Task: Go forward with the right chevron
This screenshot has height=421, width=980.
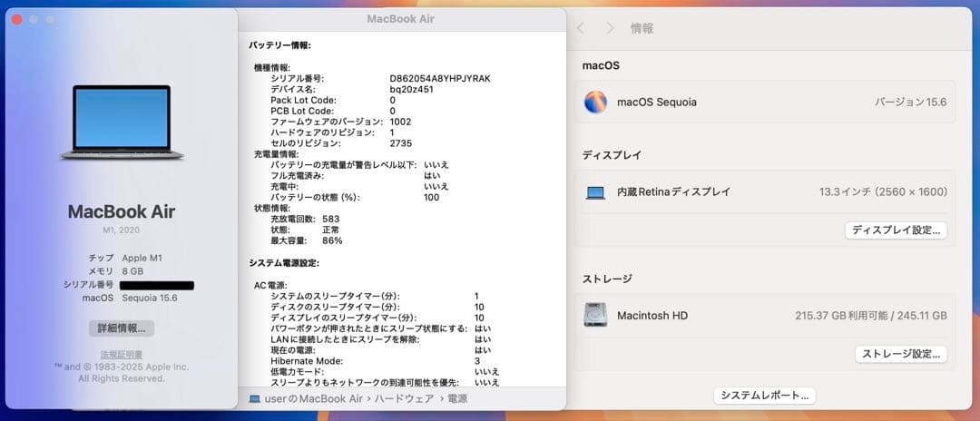Action: pyautogui.click(x=610, y=28)
